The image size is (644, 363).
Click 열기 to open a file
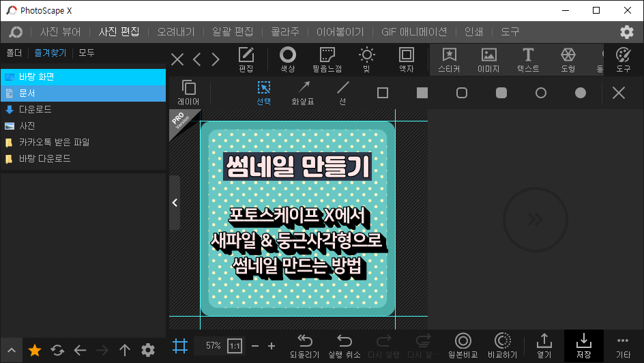(544, 346)
